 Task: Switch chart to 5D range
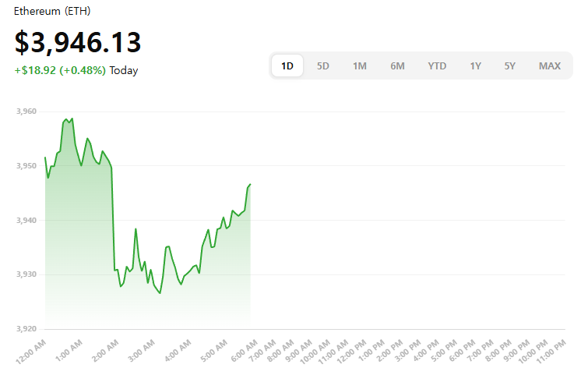[x=323, y=66]
